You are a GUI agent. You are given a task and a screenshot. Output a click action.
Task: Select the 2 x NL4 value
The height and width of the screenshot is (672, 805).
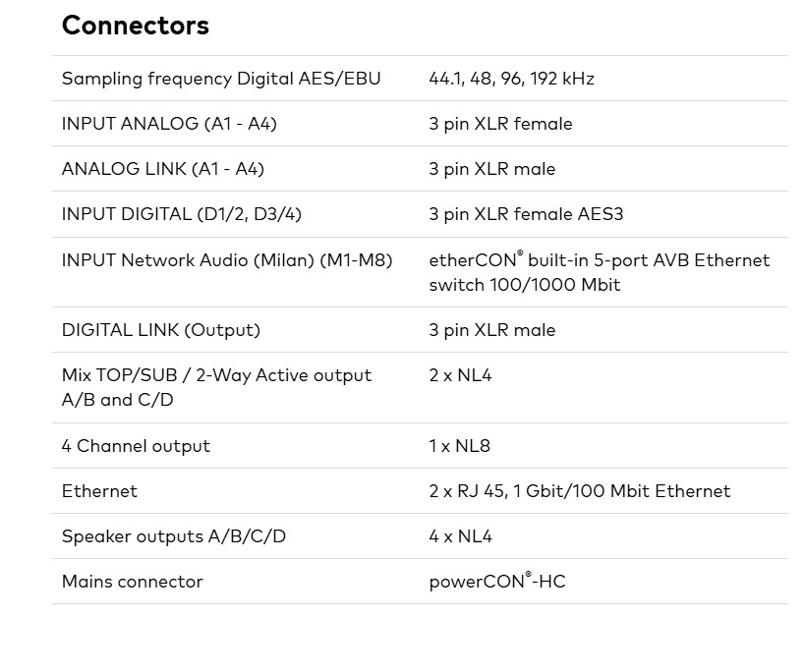pyautogui.click(x=460, y=375)
